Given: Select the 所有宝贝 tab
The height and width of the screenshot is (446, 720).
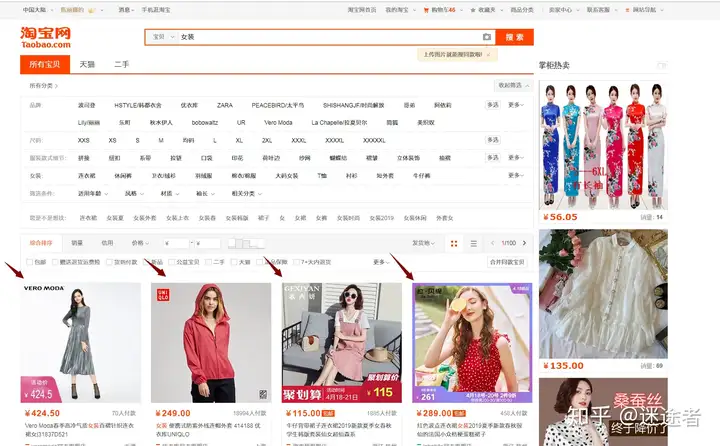Looking at the screenshot, I should [45, 64].
